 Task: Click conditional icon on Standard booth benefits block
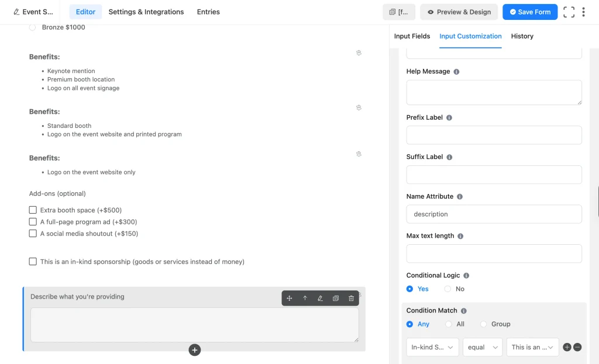pos(359,108)
